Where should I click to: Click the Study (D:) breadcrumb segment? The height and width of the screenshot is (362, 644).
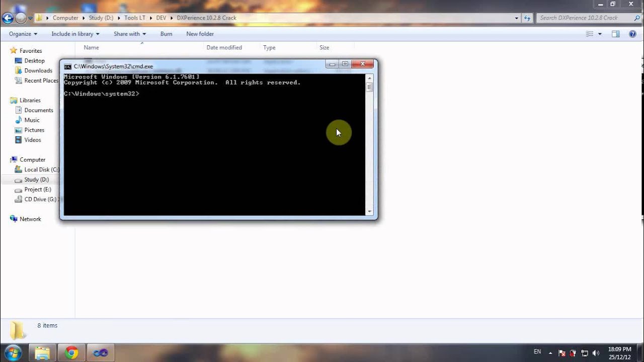(x=101, y=18)
